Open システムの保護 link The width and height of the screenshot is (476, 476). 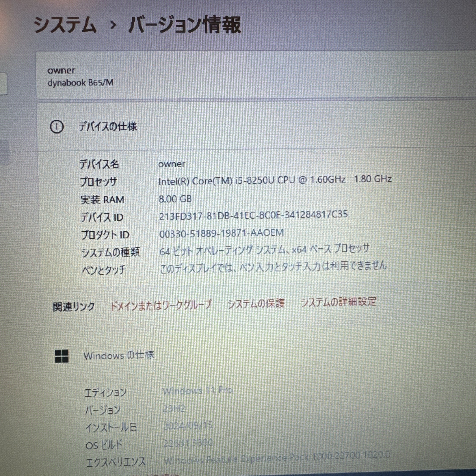pos(256,303)
